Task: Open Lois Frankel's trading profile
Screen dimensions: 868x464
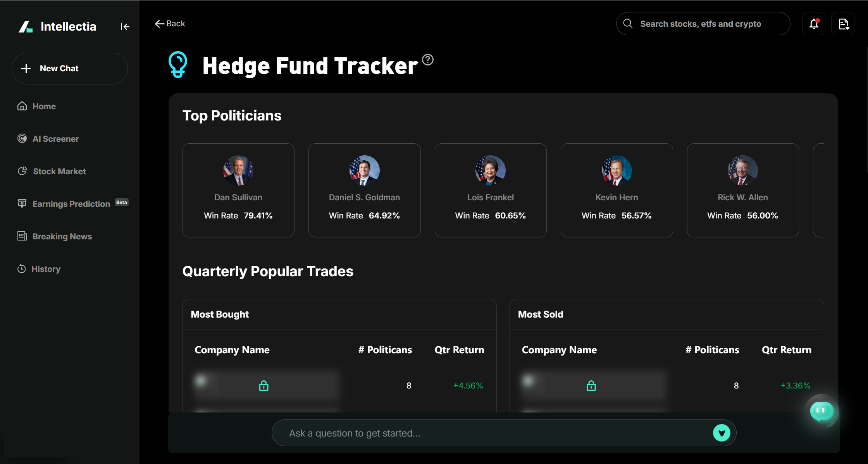Action: [490, 190]
